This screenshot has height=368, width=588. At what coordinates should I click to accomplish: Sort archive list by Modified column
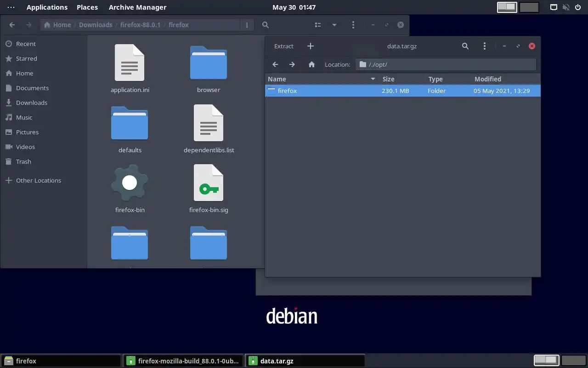point(506,79)
